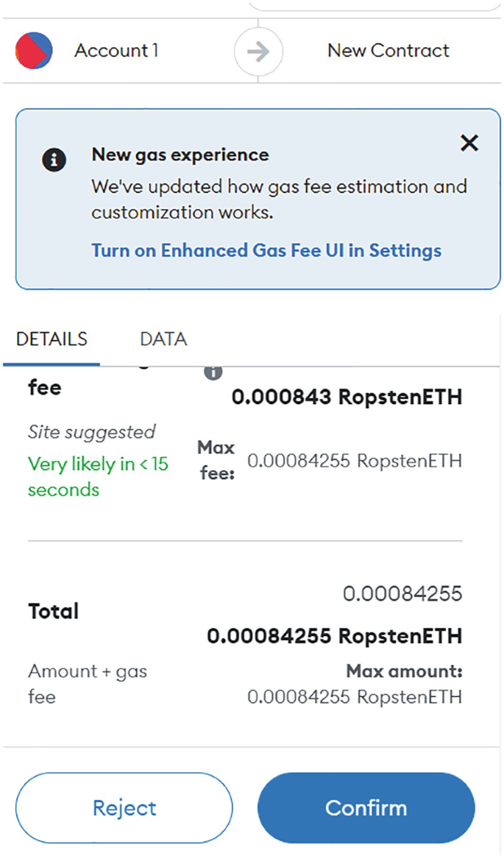Click the Very likely in < 15 seconds text
This screenshot has width=504, height=859.
point(98,477)
